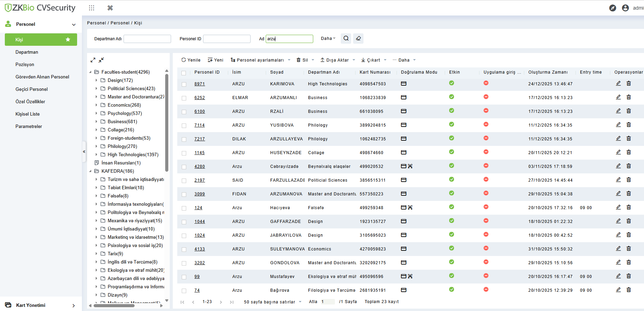
Task: Open rows per page dropdown
Action: (x=273, y=302)
